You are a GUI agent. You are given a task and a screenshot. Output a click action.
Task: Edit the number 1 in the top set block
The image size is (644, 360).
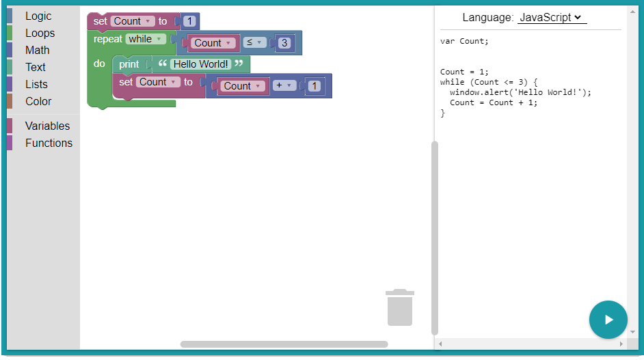pos(189,21)
